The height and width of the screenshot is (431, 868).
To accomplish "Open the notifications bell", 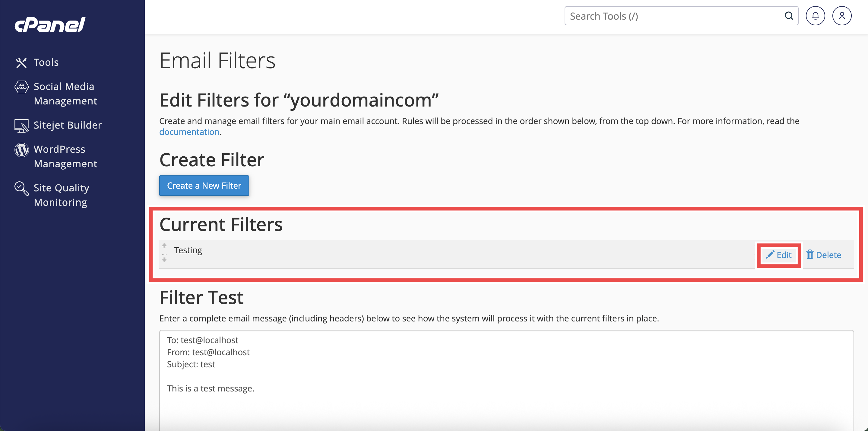I will [815, 16].
